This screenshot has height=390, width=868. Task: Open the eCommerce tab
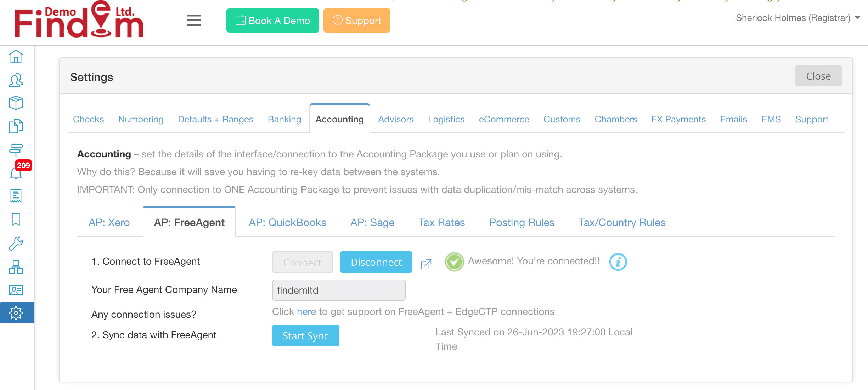pos(504,119)
